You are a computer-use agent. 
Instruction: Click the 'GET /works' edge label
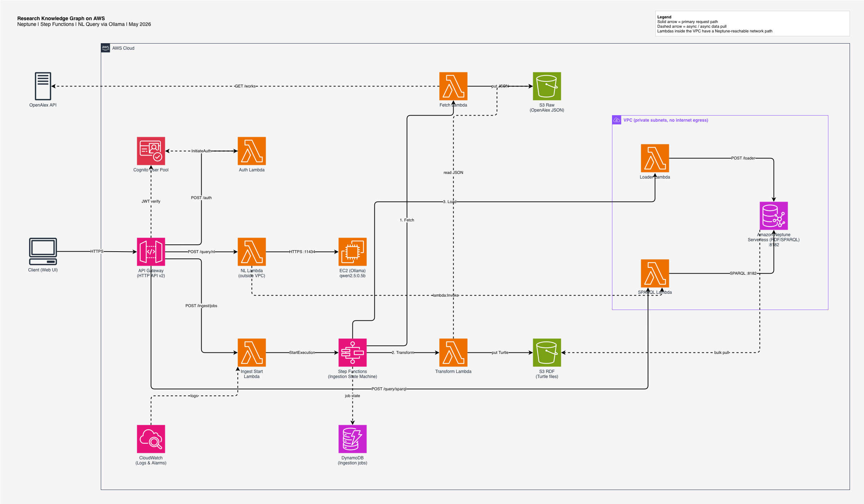[x=245, y=86]
